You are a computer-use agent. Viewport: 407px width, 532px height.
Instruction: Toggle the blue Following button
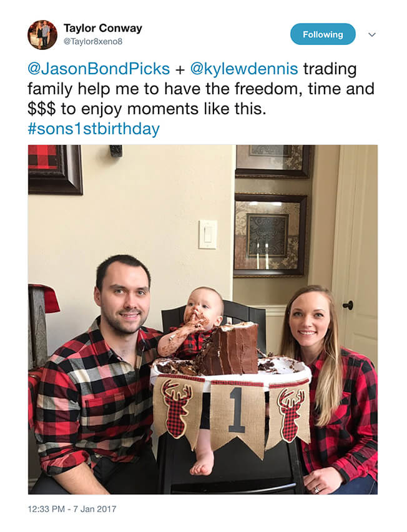(x=323, y=34)
